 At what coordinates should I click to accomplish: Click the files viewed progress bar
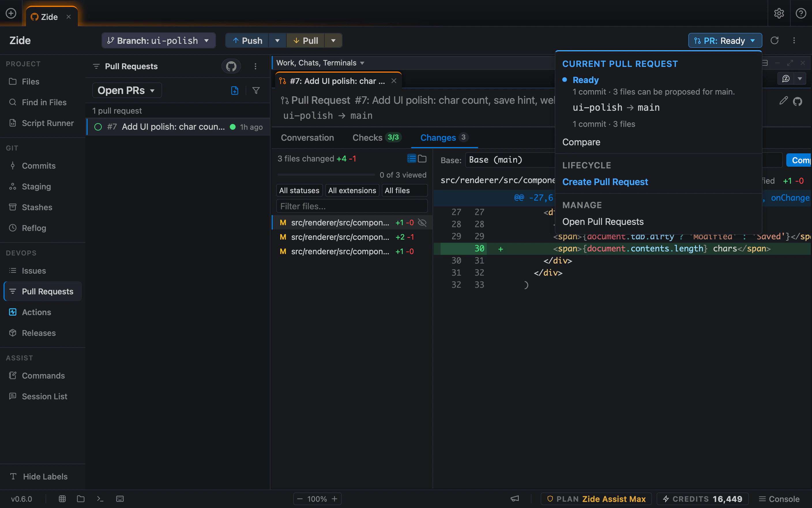click(326, 175)
